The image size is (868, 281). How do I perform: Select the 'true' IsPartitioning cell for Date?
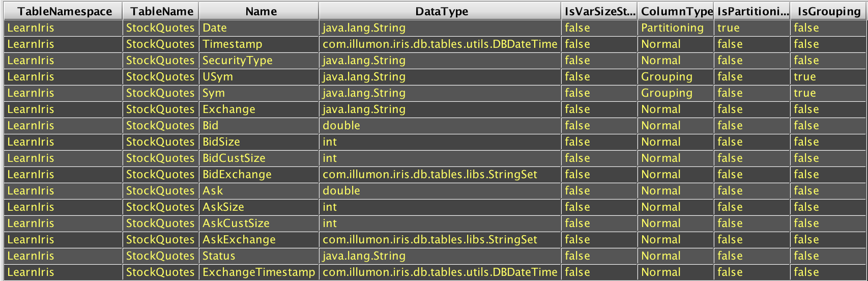(728, 28)
